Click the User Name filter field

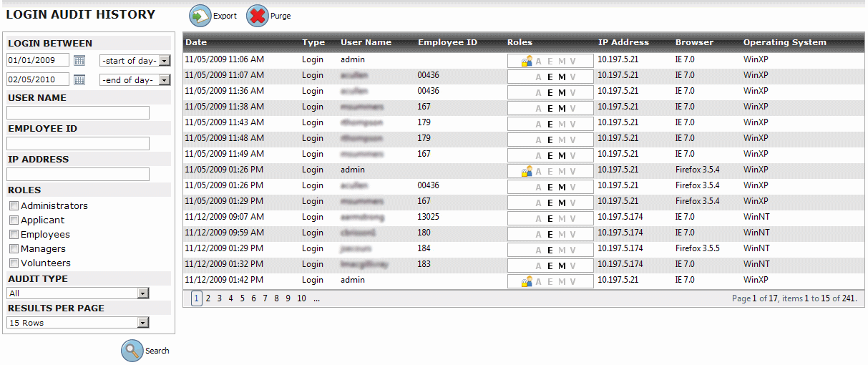[x=78, y=113]
